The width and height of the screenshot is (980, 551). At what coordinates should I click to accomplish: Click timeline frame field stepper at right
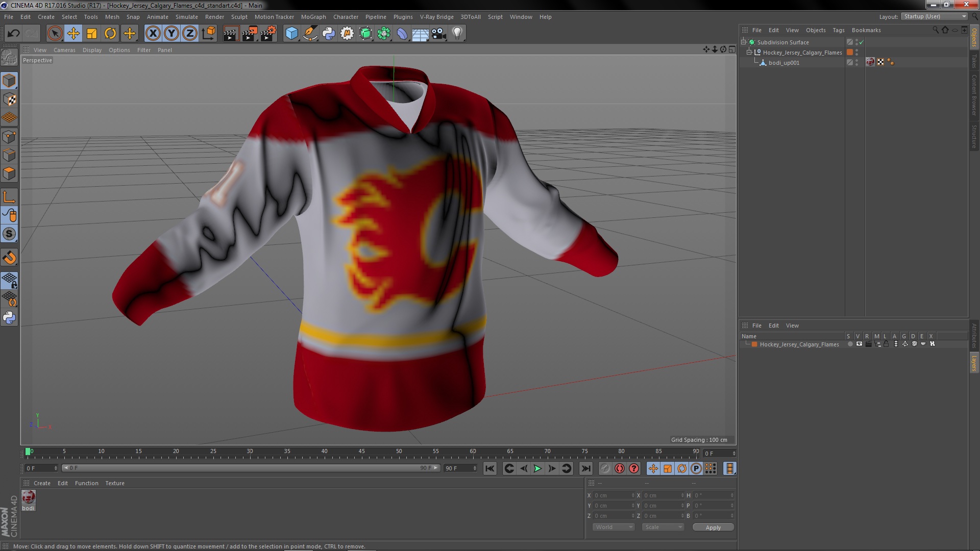point(734,453)
